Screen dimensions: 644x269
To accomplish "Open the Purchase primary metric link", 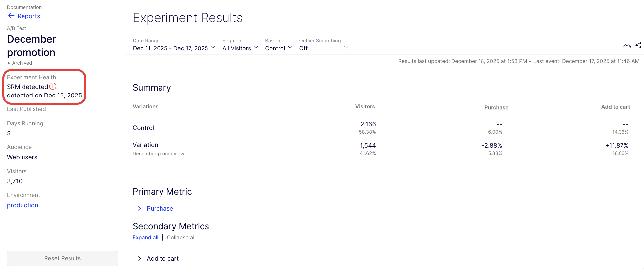I will tap(160, 209).
